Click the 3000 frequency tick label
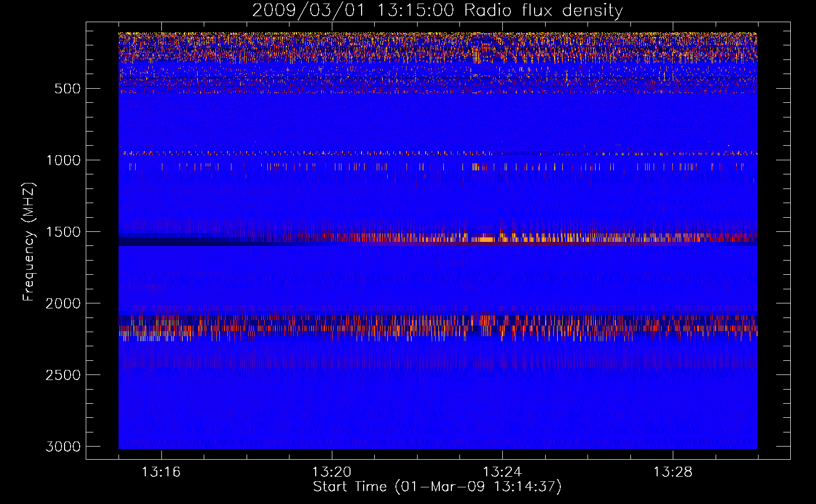The width and height of the screenshot is (816, 504). (x=63, y=447)
